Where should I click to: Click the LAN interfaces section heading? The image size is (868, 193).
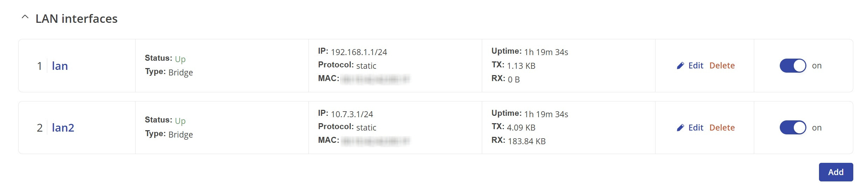coord(76,19)
